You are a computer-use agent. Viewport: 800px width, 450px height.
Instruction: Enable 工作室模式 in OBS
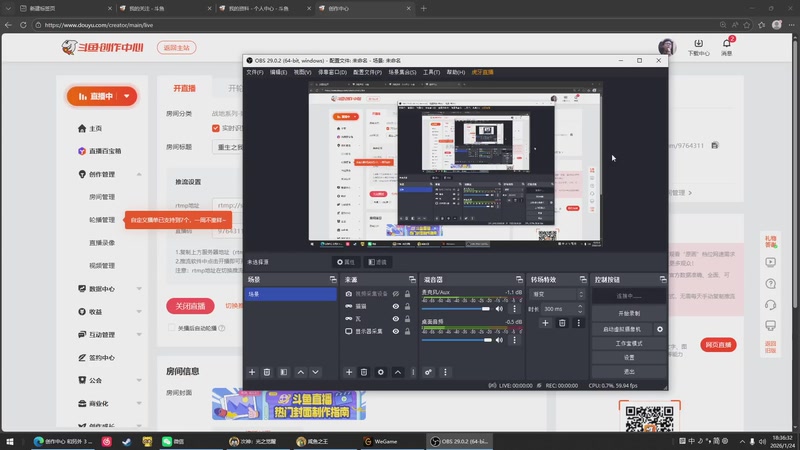(x=629, y=343)
